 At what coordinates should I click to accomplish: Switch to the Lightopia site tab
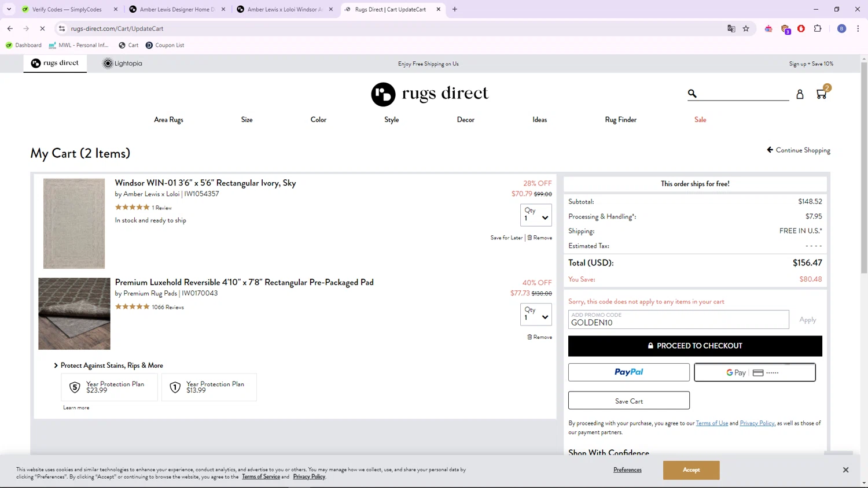(122, 64)
